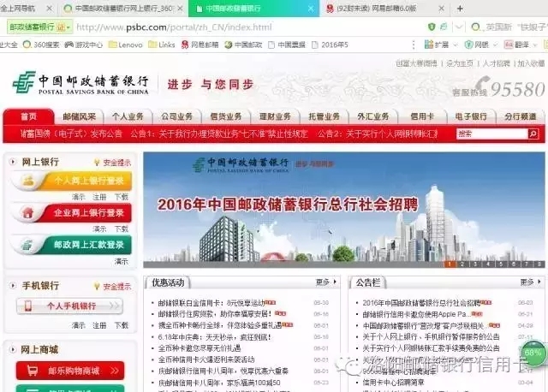548x392 pixels.
Task: Open the 游戏中心 bookmark
Action: (x=84, y=45)
